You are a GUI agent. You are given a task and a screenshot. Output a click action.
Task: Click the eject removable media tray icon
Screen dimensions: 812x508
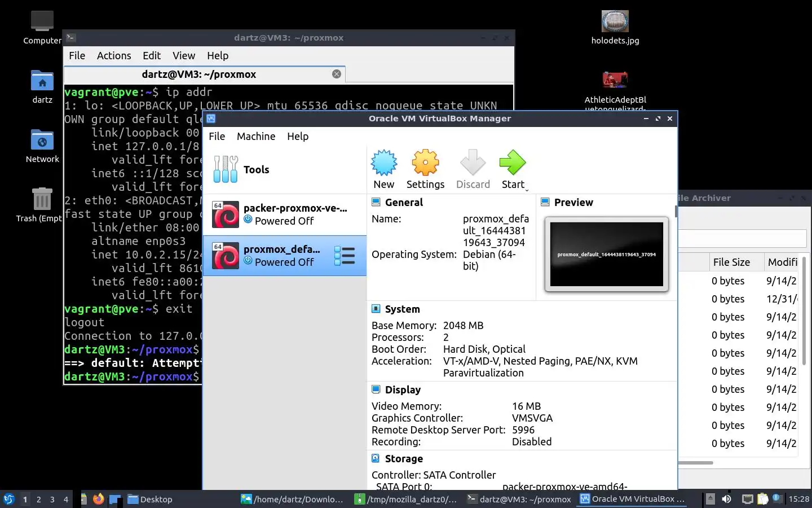[x=710, y=499]
